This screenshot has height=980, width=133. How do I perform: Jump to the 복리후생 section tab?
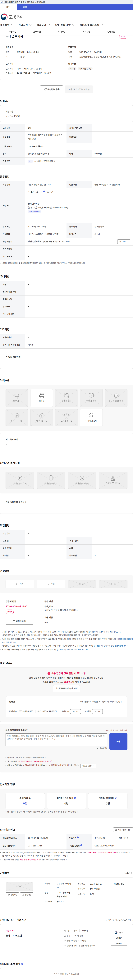(x=86, y=32)
